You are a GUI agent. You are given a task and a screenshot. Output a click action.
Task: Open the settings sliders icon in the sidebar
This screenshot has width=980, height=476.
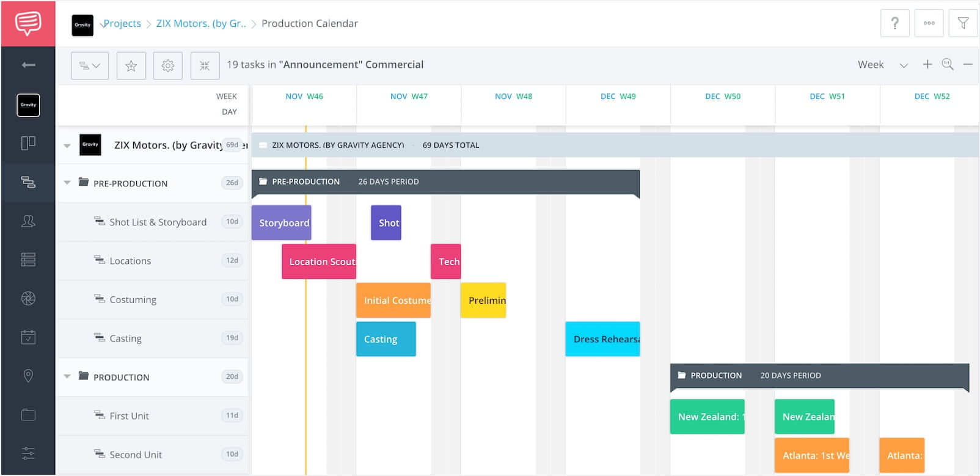coord(28,453)
